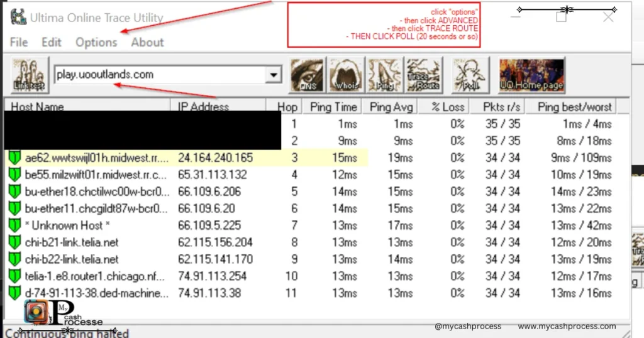The height and width of the screenshot is (338, 644).
Task: Click the Pkts r/s column header
Action: 498,107
